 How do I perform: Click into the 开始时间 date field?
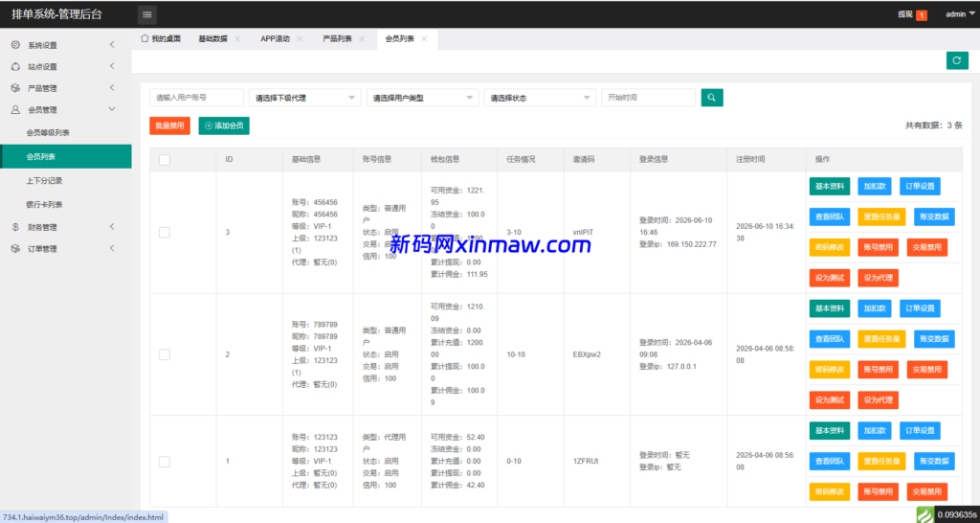tap(648, 98)
